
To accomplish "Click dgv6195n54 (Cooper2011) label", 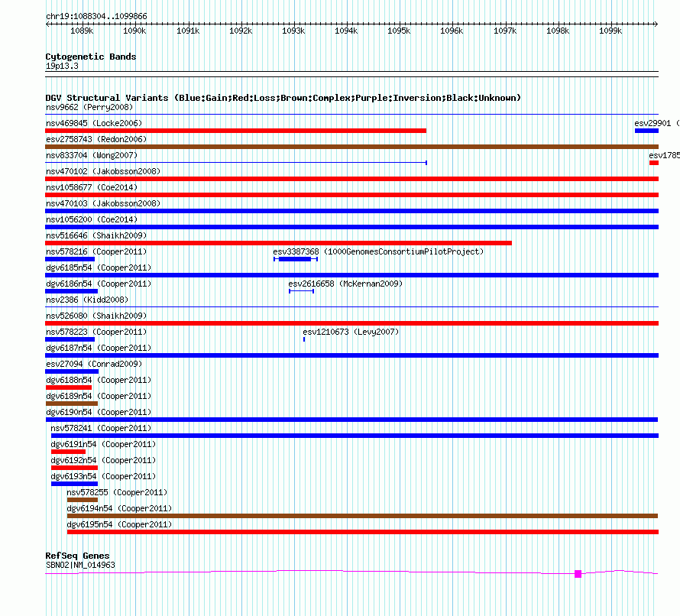I will (x=119, y=524).
